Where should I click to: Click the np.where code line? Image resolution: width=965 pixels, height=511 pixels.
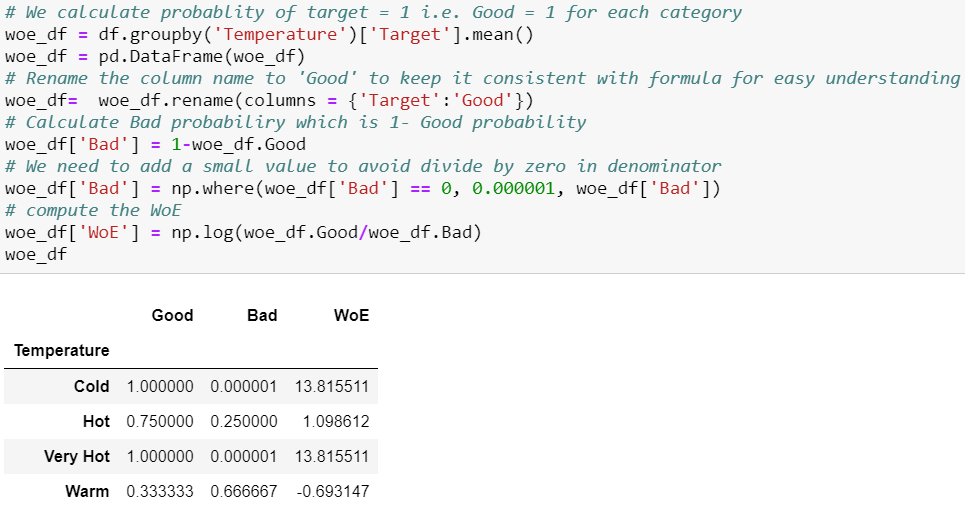tap(362, 188)
